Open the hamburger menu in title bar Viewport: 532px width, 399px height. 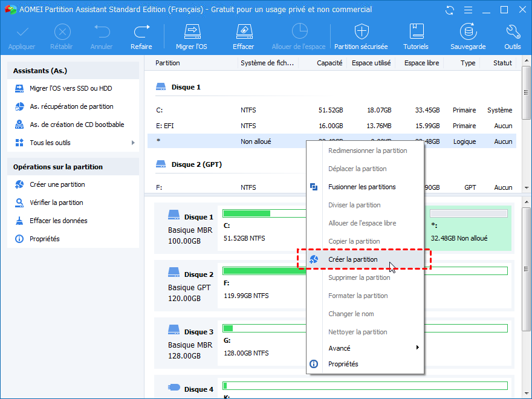[467, 10]
